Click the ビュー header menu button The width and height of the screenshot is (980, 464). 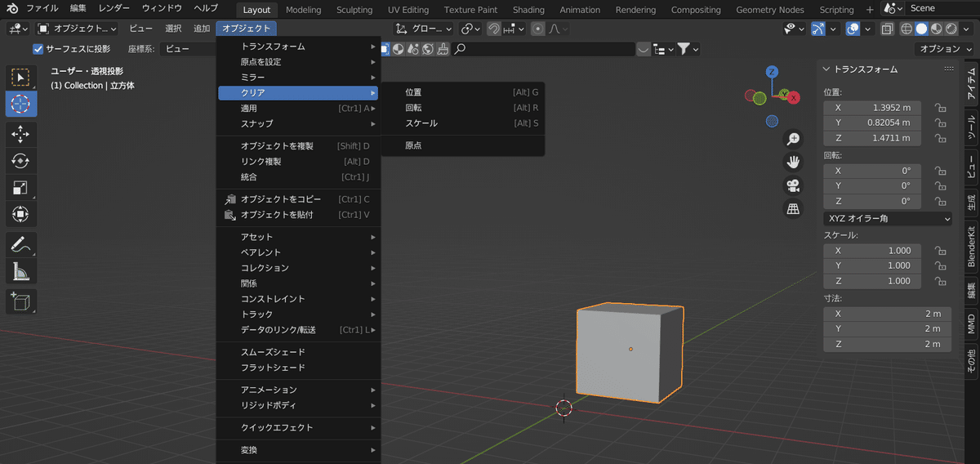[x=141, y=29]
